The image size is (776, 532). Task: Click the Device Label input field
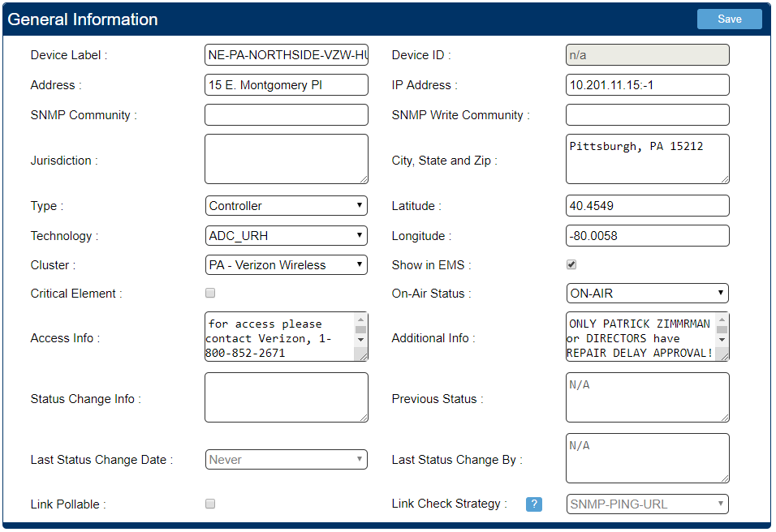pos(286,55)
